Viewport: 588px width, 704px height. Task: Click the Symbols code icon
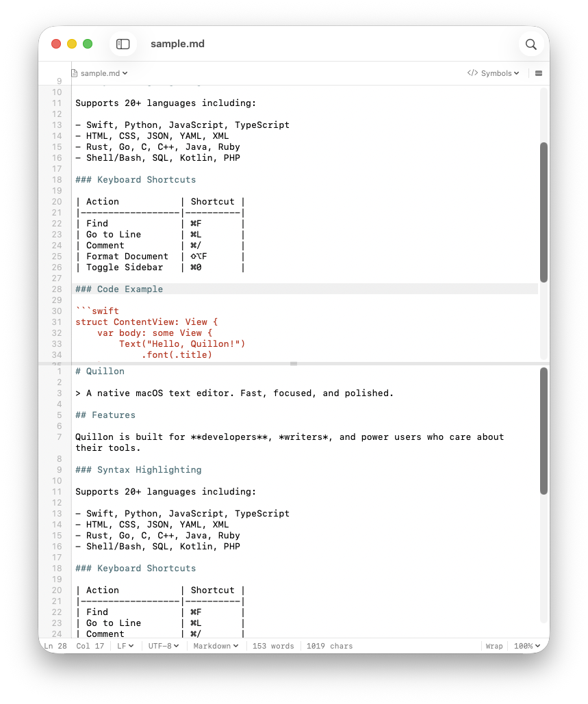pyautogui.click(x=473, y=73)
